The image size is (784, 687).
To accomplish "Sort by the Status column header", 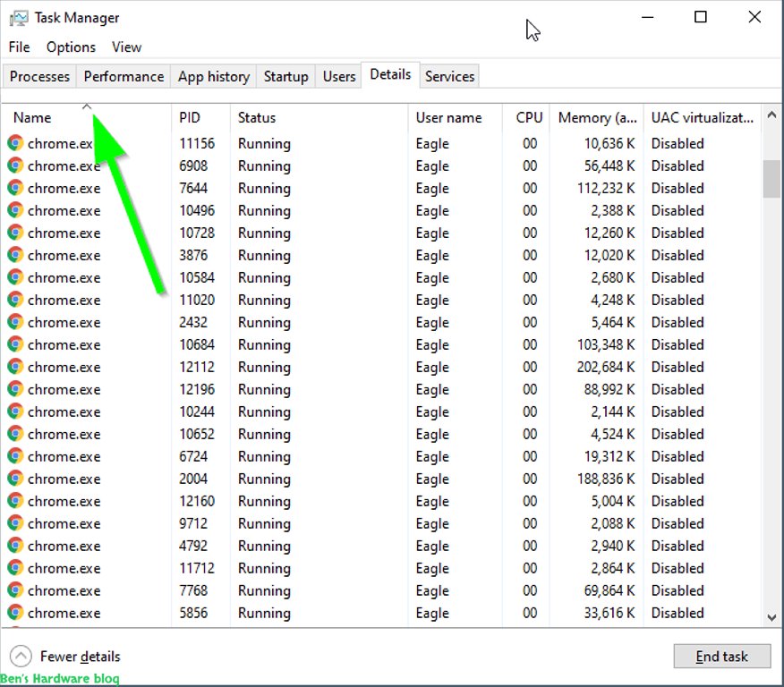I will coord(319,117).
